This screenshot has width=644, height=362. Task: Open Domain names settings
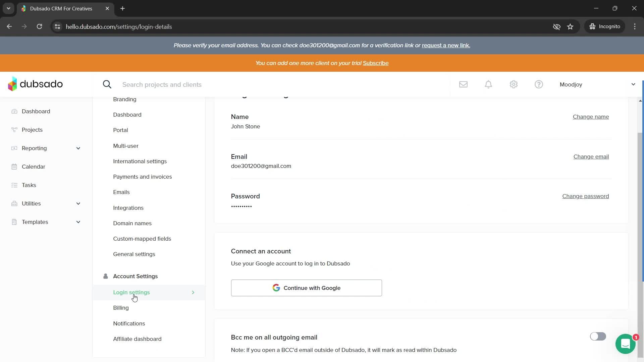[132, 223]
